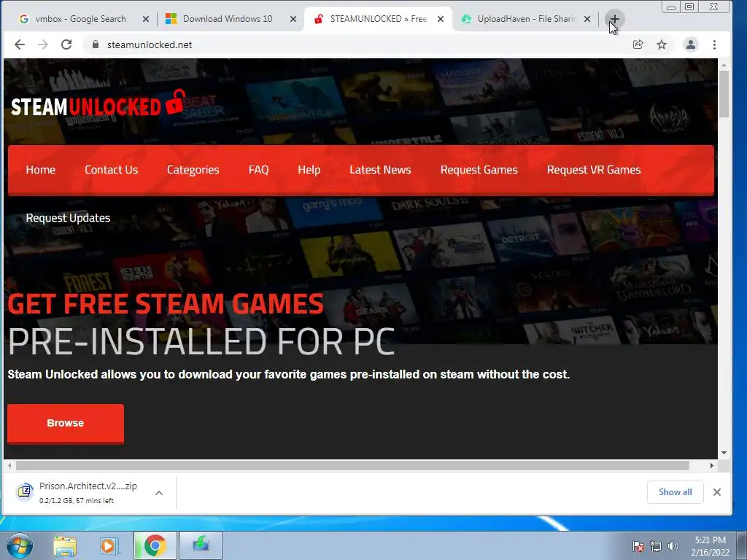This screenshot has height=560, width=747.
Task: Close the UploadHaven tab
Action: (x=587, y=19)
